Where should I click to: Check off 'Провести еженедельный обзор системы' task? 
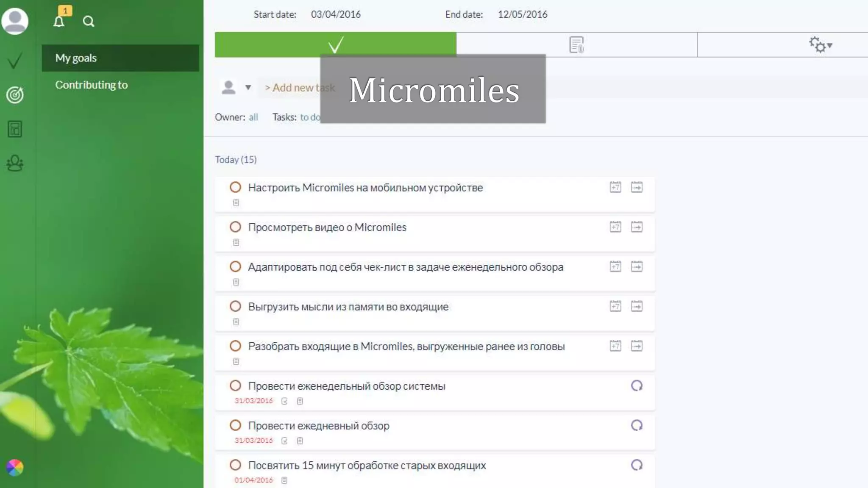point(235,385)
